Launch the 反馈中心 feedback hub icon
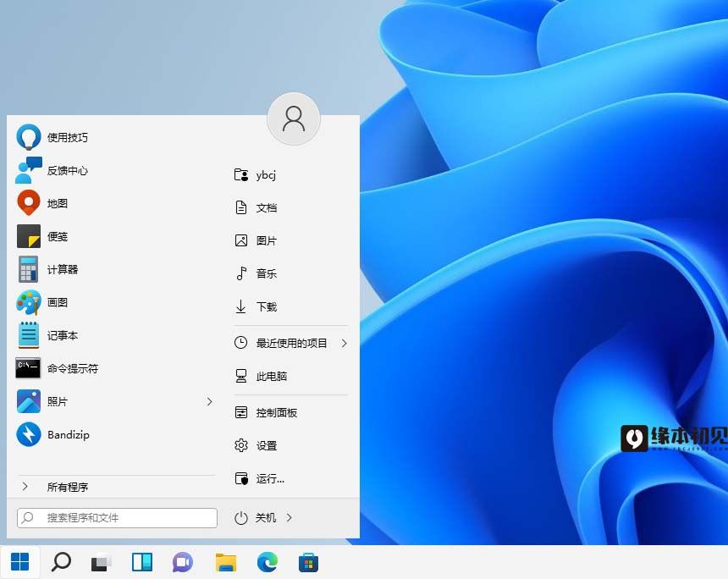This screenshot has height=579, width=728. click(x=28, y=170)
